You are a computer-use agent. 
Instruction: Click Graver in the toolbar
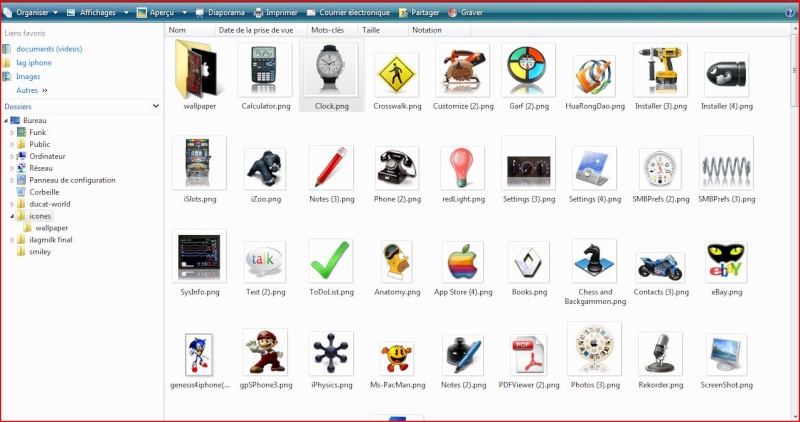coord(465,12)
